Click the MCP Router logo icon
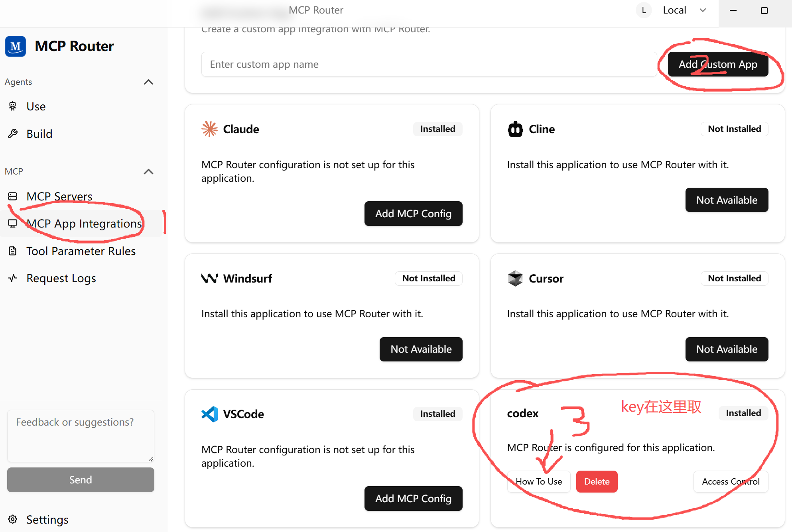 [16, 46]
